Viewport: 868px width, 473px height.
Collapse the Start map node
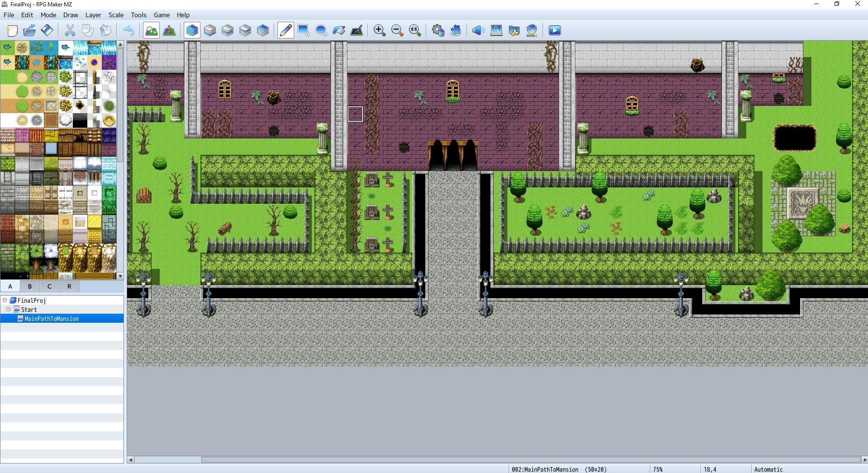tap(9, 309)
